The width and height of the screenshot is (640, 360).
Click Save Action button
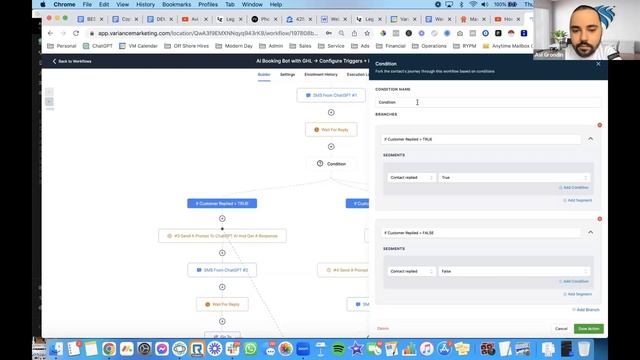(589, 329)
